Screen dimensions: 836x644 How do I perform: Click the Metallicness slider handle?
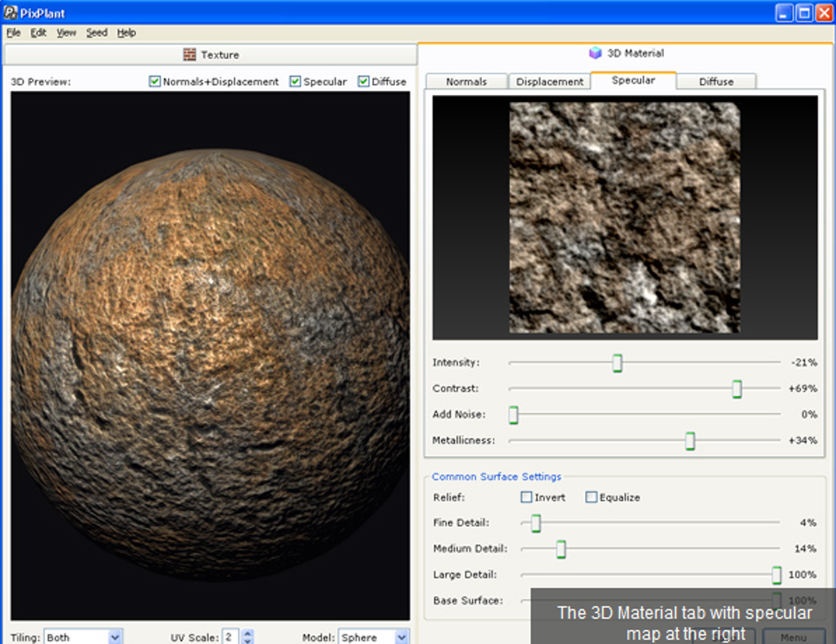(690, 442)
